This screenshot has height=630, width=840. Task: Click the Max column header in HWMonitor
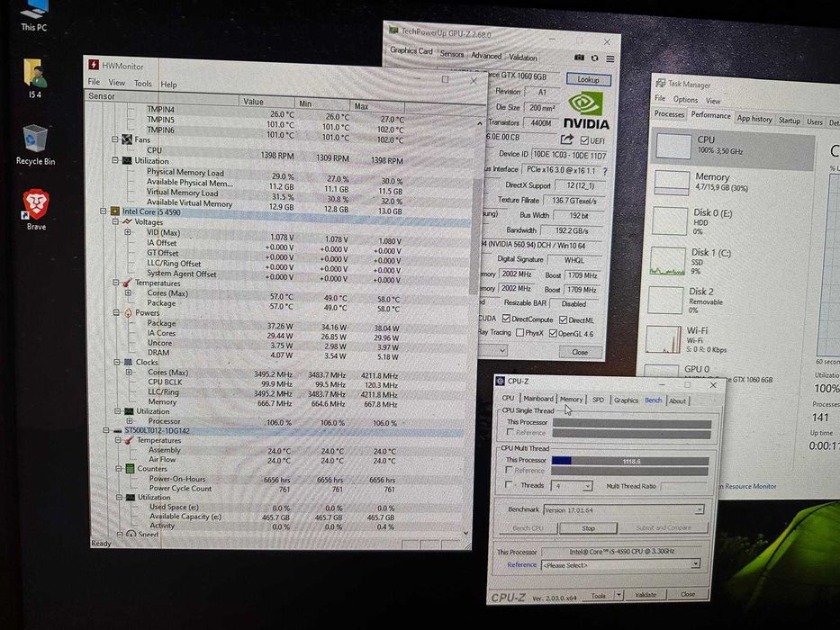point(377,106)
